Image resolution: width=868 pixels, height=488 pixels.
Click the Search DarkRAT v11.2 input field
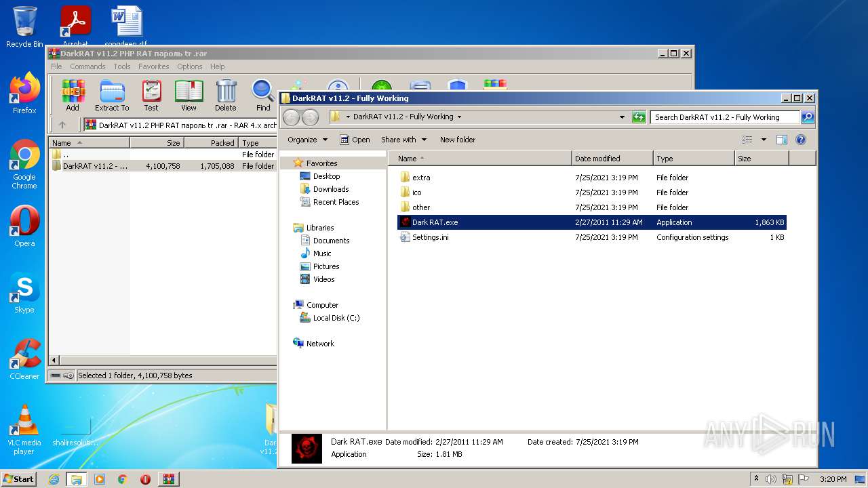(x=725, y=117)
